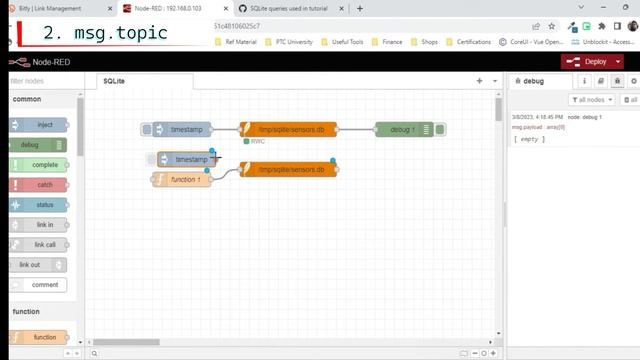This screenshot has width=640, height=360.
Task: Open the PTC University bookmarks folder
Action: click(289, 42)
